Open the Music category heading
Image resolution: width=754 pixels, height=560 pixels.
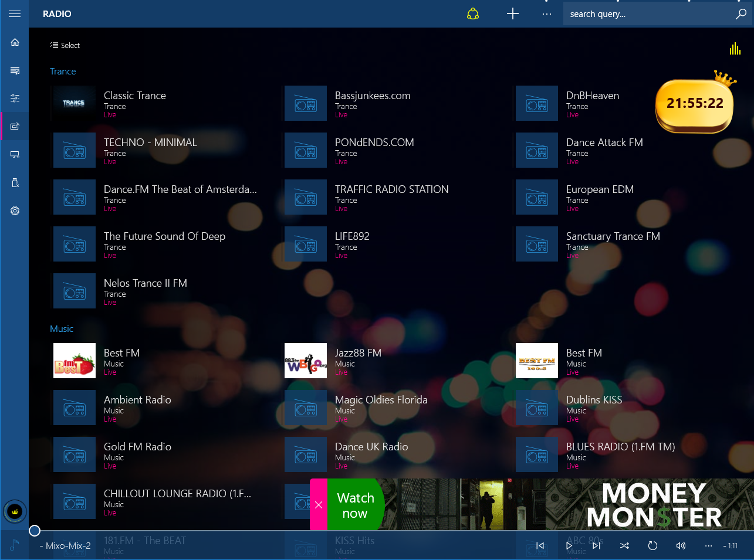click(x=62, y=329)
